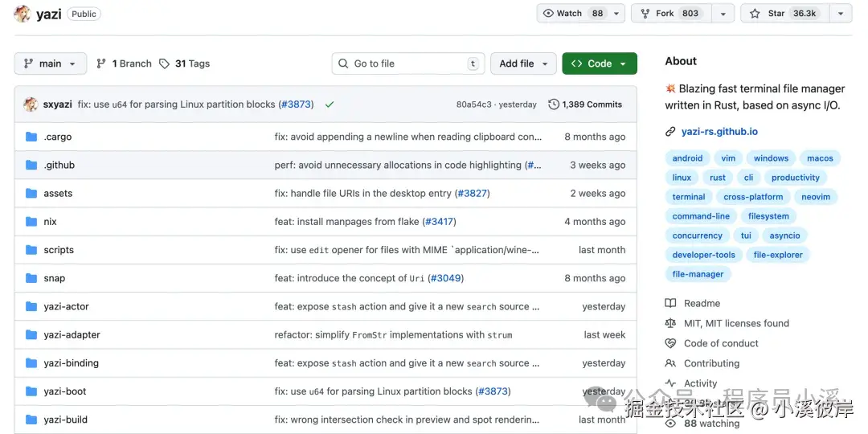Select the productivity topic tag
Screen dimensions: 868x434
click(x=796, y=178)
